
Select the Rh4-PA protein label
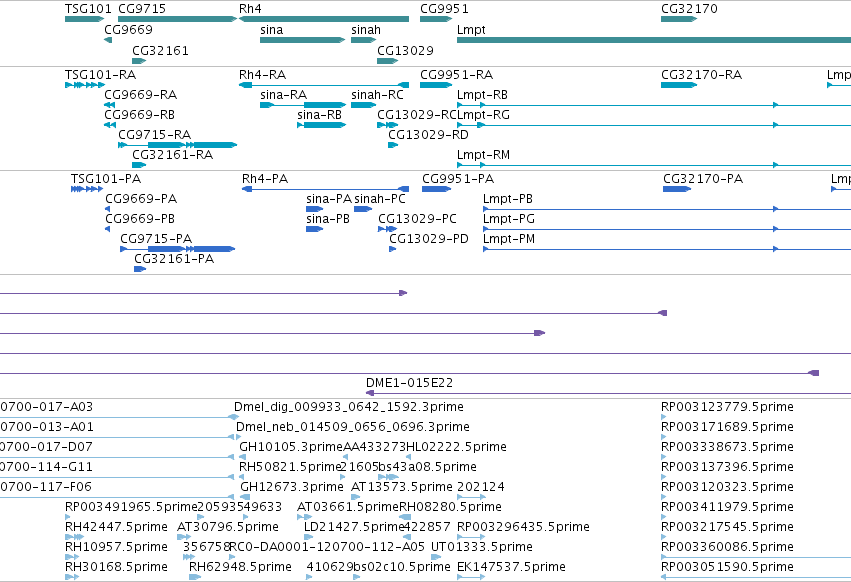[x=265, y=179]
